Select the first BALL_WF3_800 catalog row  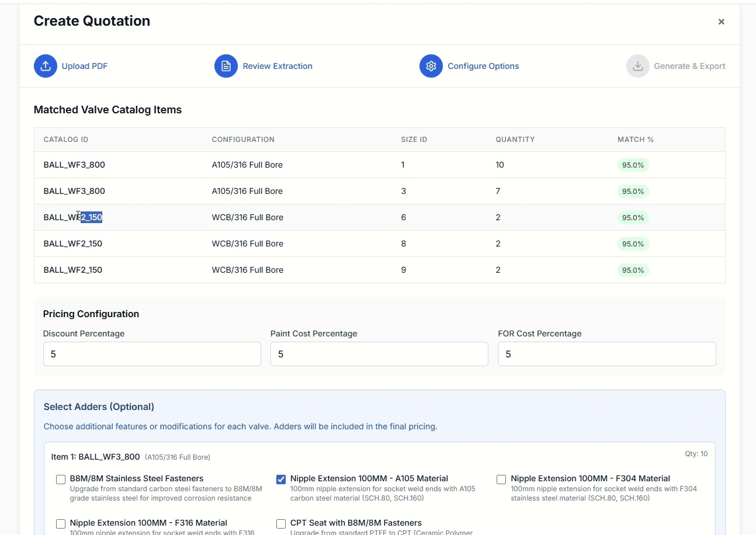click(x=380, y=165)
